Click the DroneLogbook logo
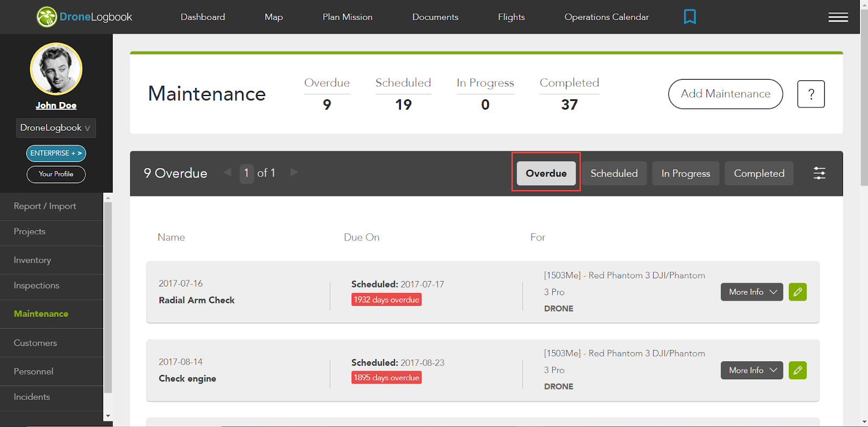This screenshot has height=427, width=868. pyautogui.click(x=84, y=17)
